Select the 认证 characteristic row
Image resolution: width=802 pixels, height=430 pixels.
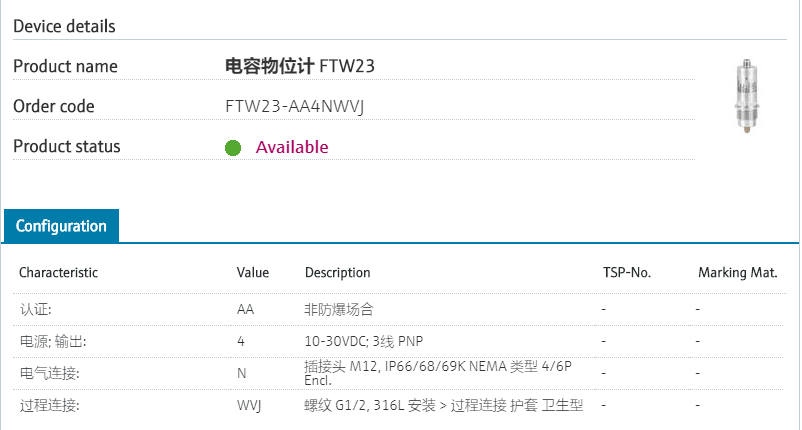(x=36, y=309)
